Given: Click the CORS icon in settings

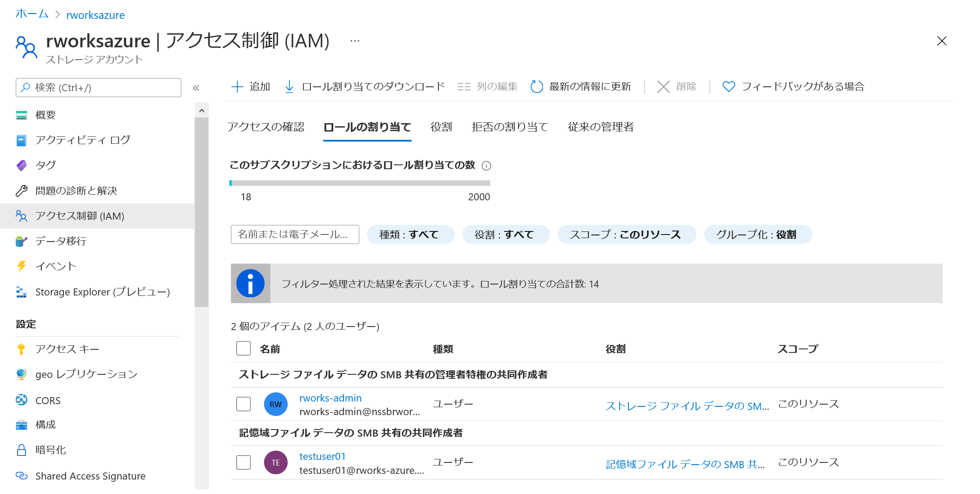Looking at the screenshot, I should click(21, 400).
